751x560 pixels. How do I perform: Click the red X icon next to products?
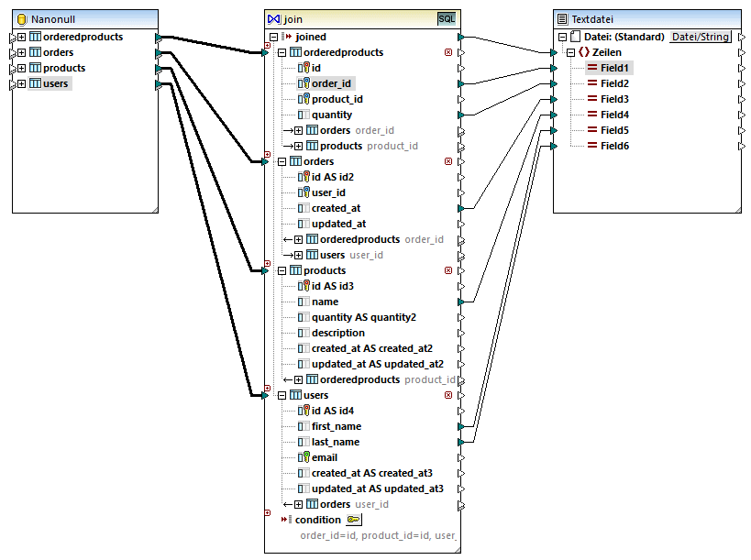[x=448, y=271]
